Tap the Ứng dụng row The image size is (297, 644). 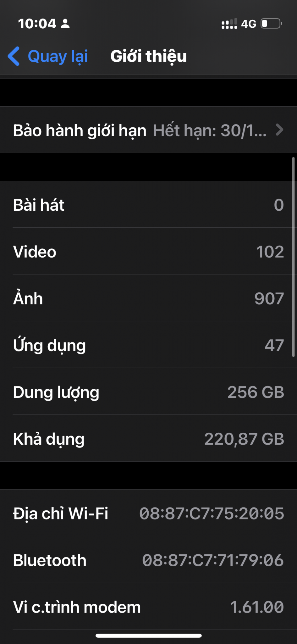tap(148, 345)
